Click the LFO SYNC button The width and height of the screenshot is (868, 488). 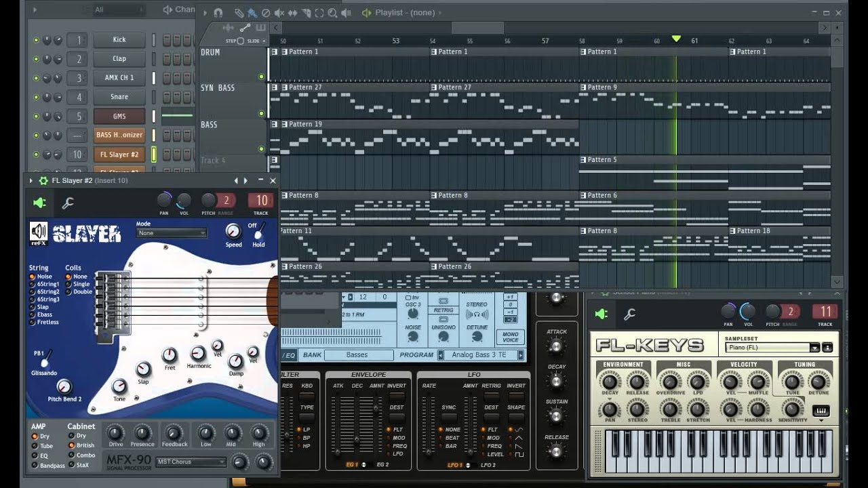pos(449,417)
